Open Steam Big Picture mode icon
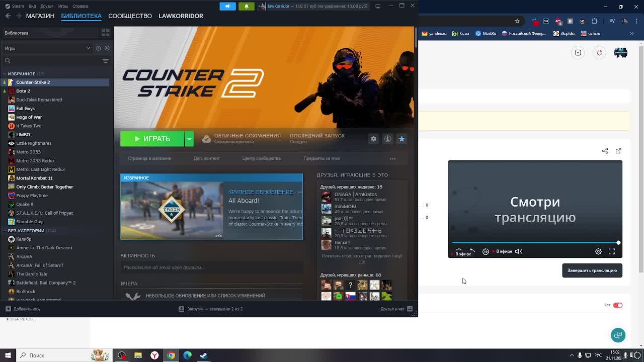The image size is (644, 362). tap(378, 6)
